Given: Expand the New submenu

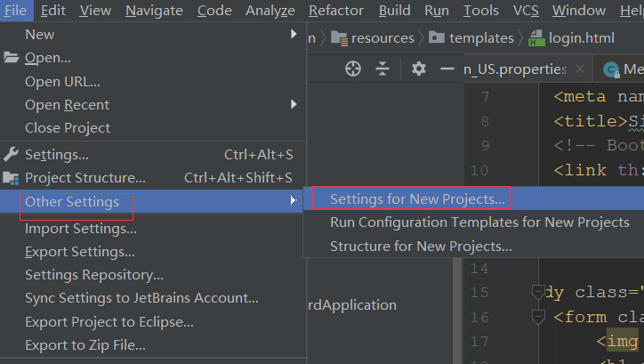Looking at the screenshot, I should (x=153, y=35).
